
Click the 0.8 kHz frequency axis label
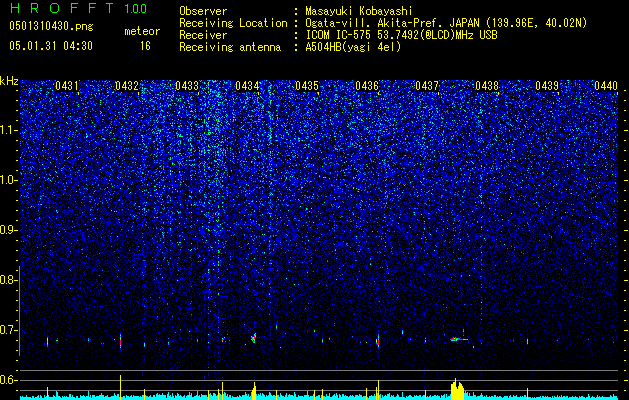click(7, 280)
